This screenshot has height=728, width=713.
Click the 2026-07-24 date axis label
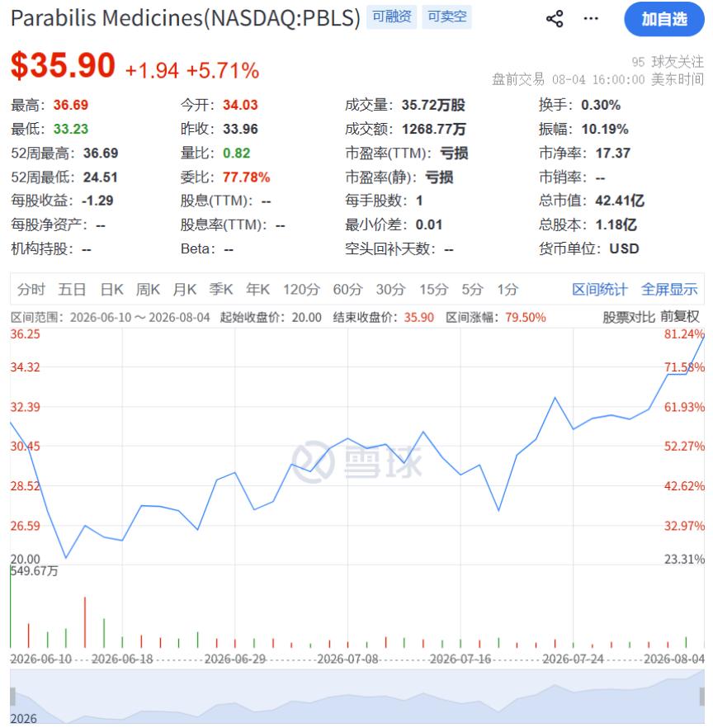tap(573, 659)
